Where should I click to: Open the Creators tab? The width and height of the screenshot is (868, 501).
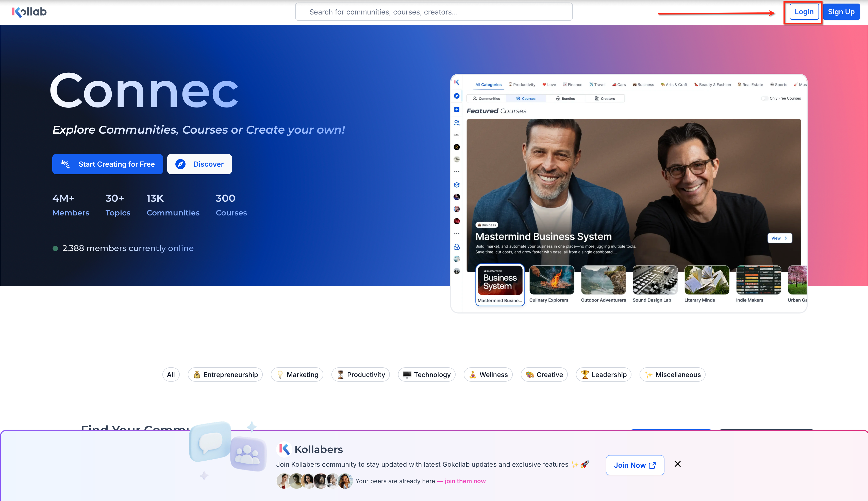tap(605, 98)
